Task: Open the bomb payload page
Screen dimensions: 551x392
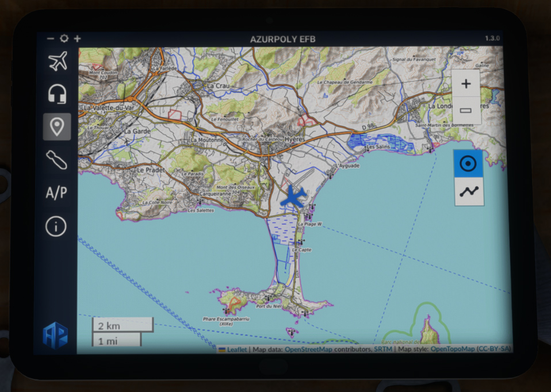Action: point(57,160)
